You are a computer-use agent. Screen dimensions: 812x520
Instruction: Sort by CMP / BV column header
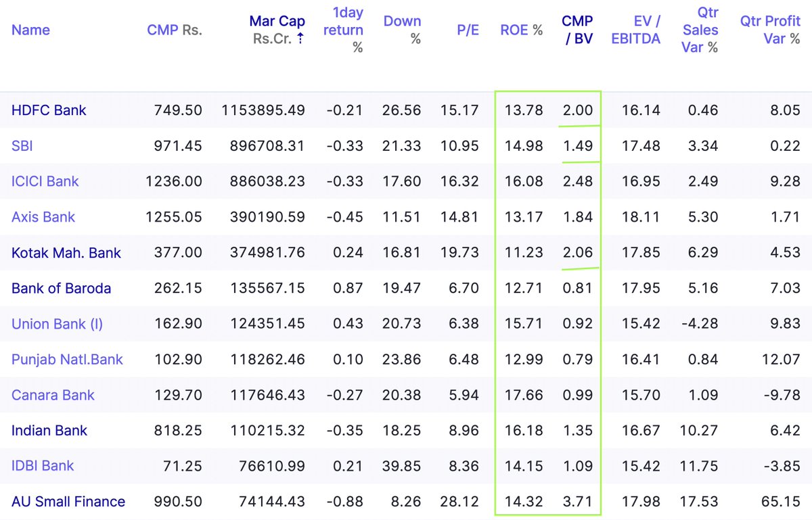pos(577,30)
